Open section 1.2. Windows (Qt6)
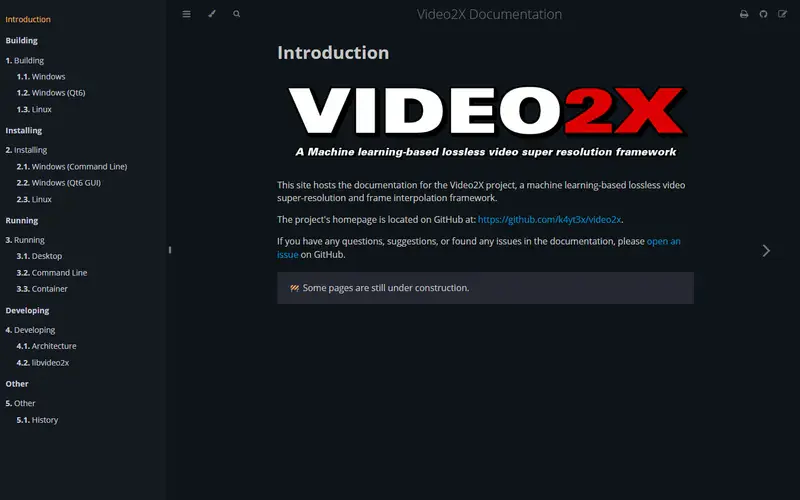800x500 pixels. coord(51,93)
